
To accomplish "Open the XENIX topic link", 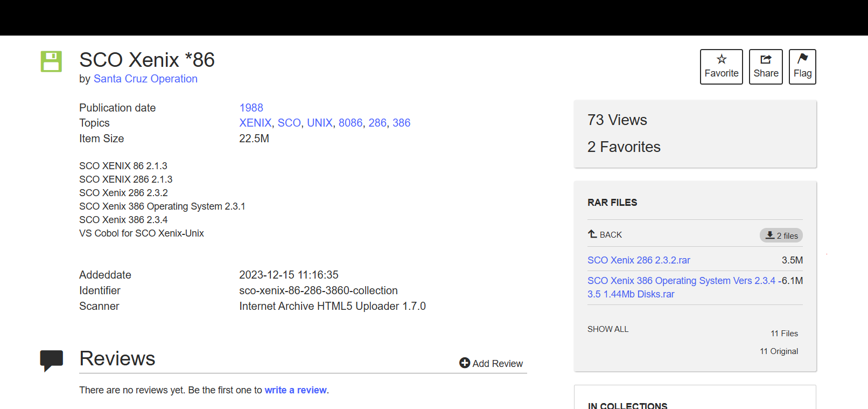I will pos(255,123).
